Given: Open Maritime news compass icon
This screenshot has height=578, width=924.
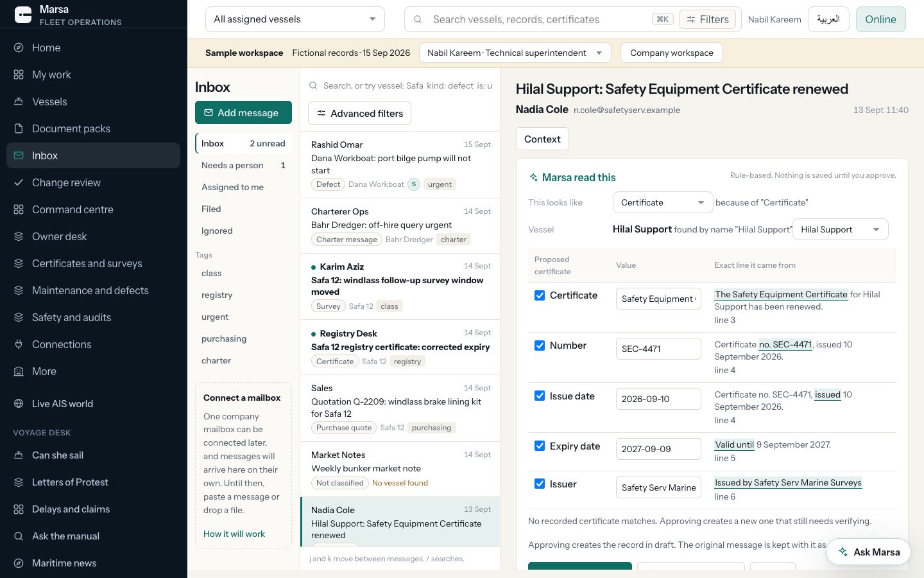Looking at the screenshot, I should click(x=19, y=563).
